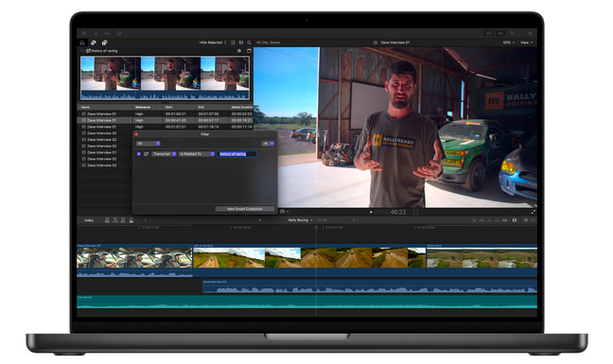Viewport: 613px width, 364px height.
Task: Click the Dave Interview filmstrip thumbnail in the browser
Action: 165,78
